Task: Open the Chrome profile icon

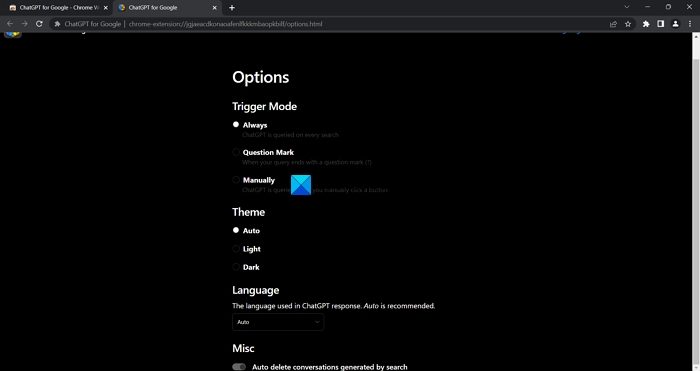Action: (x=675, y=24)
